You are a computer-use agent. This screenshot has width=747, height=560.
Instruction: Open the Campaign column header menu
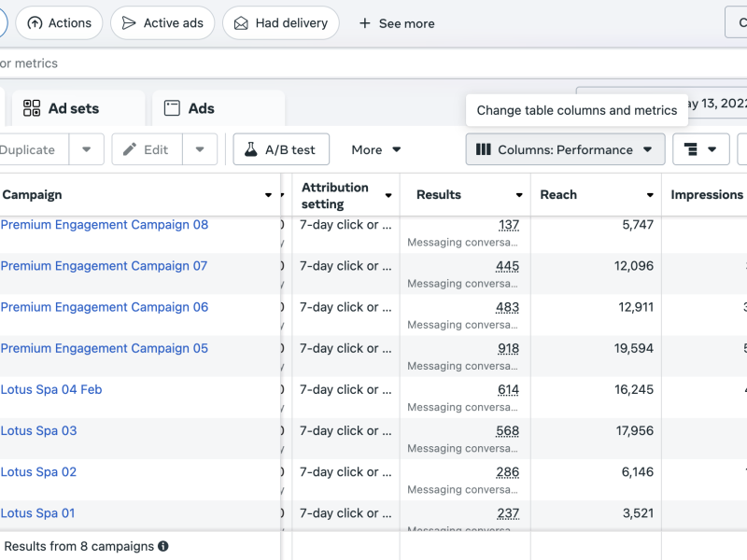[x=269, y=195]
